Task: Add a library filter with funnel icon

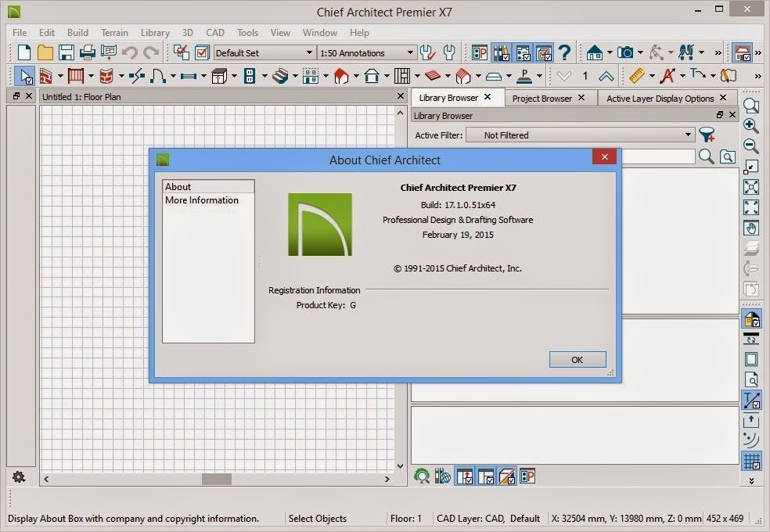Action: [707, 135]
